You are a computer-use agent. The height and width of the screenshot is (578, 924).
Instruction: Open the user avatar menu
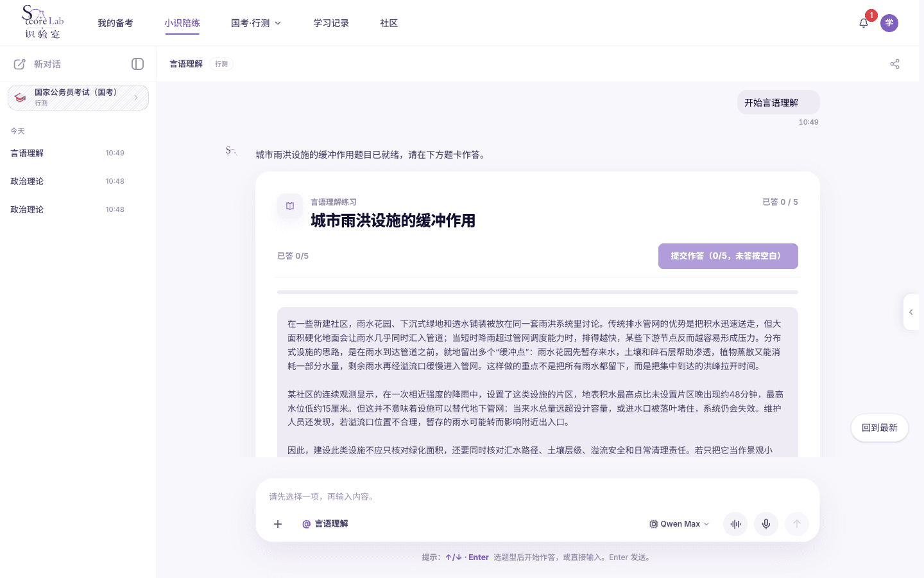pyautogui.click(x=889, y=23)
